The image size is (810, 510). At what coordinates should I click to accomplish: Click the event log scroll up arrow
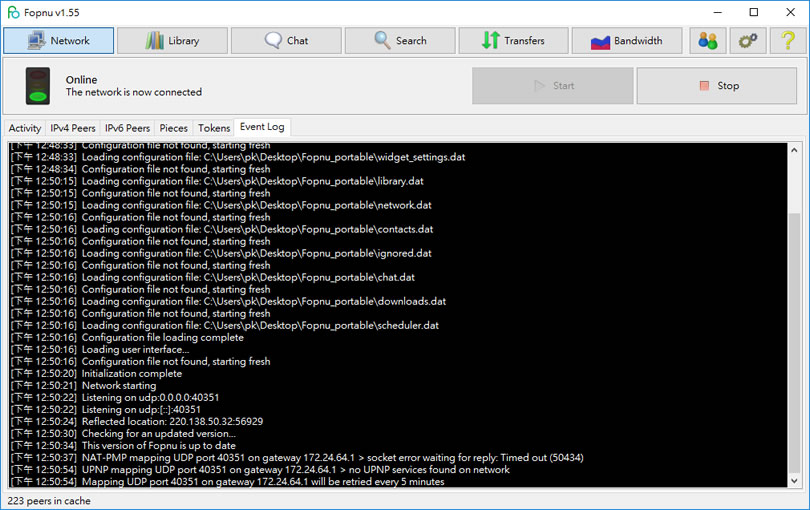pyautogui.click(x=794, y=150)
